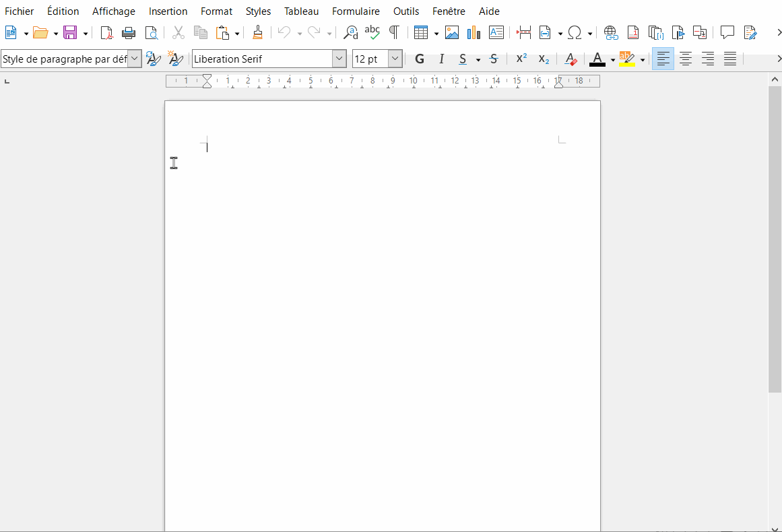Open New document dropdown arrow
The height and width of the screenshot is (532, 782).
pos(26,34)
